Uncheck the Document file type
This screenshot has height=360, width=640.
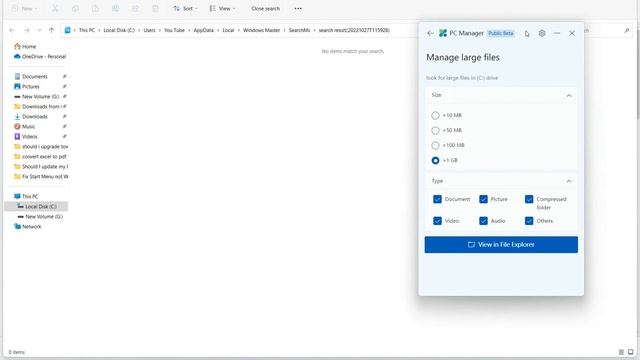click(437, 199)
